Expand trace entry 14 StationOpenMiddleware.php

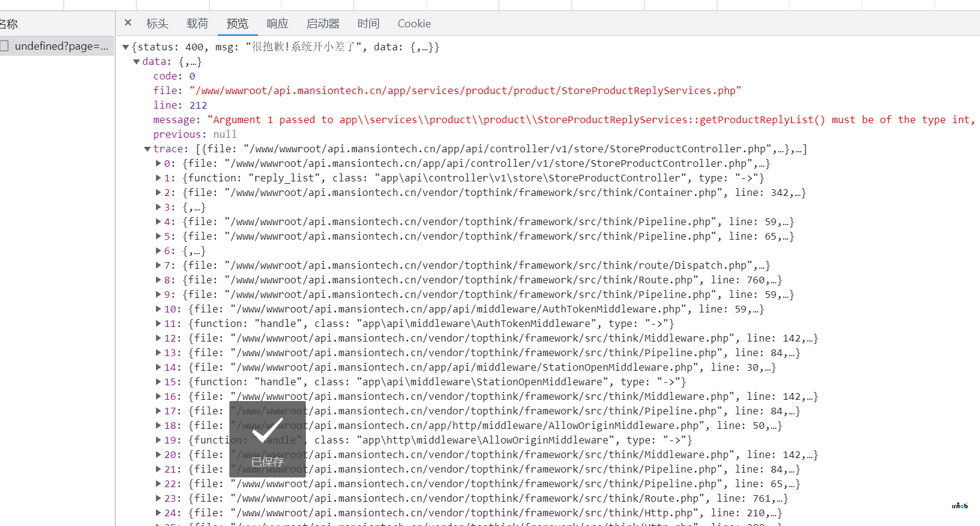tap(158, 367)
